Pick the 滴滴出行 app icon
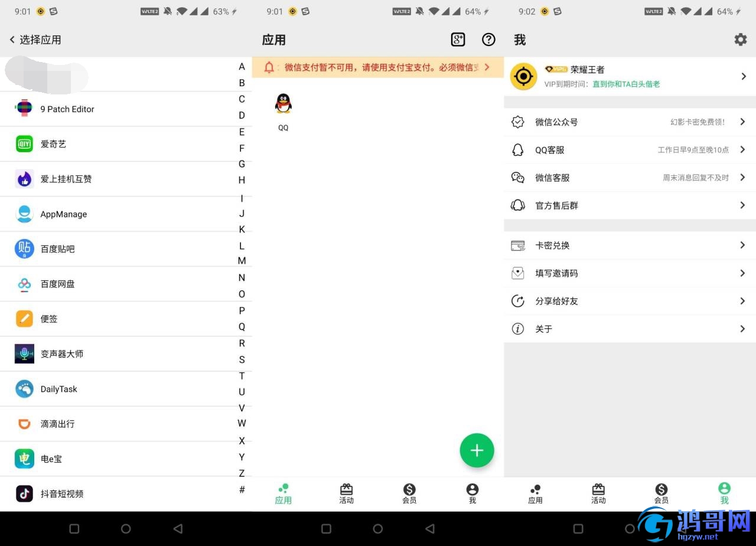The image size is (756, 546). [24, 424]
